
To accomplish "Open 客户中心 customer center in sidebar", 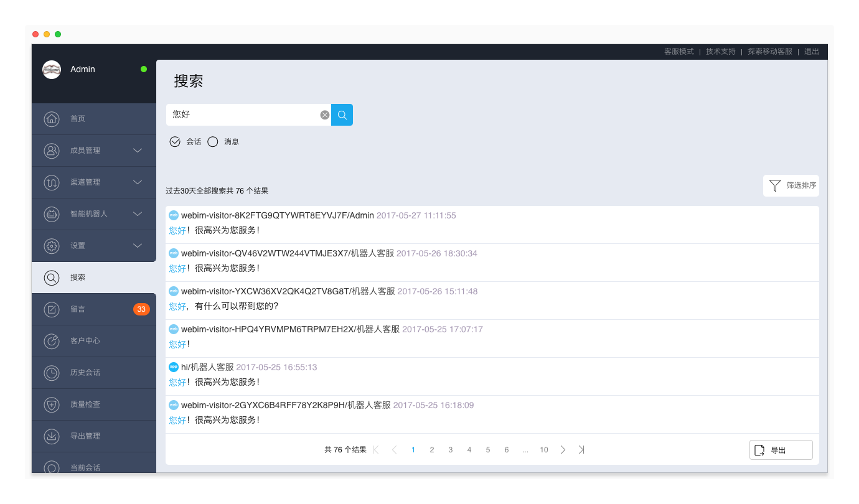I will [x=52, y=341].
